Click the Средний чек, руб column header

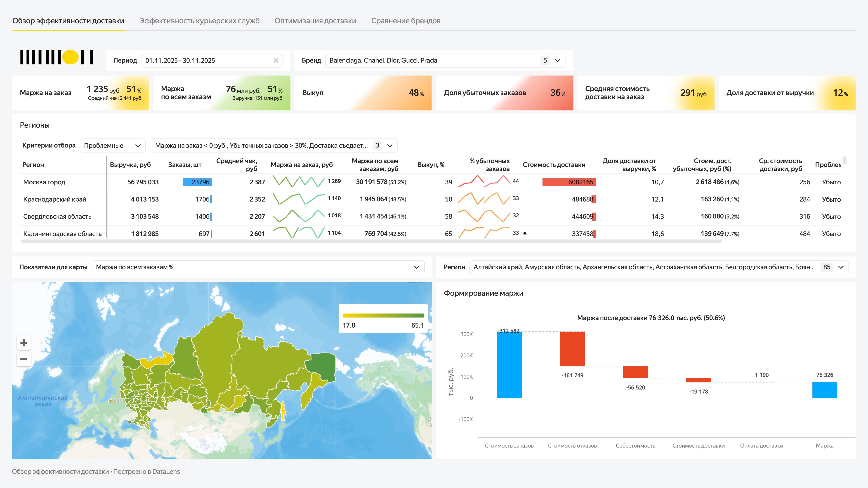coord(236,165)
